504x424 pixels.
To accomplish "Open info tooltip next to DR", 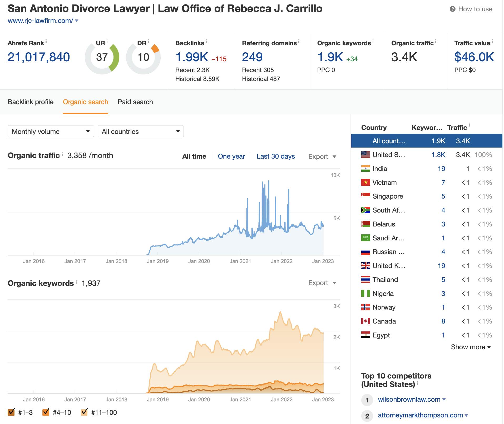I will point(148,41).
